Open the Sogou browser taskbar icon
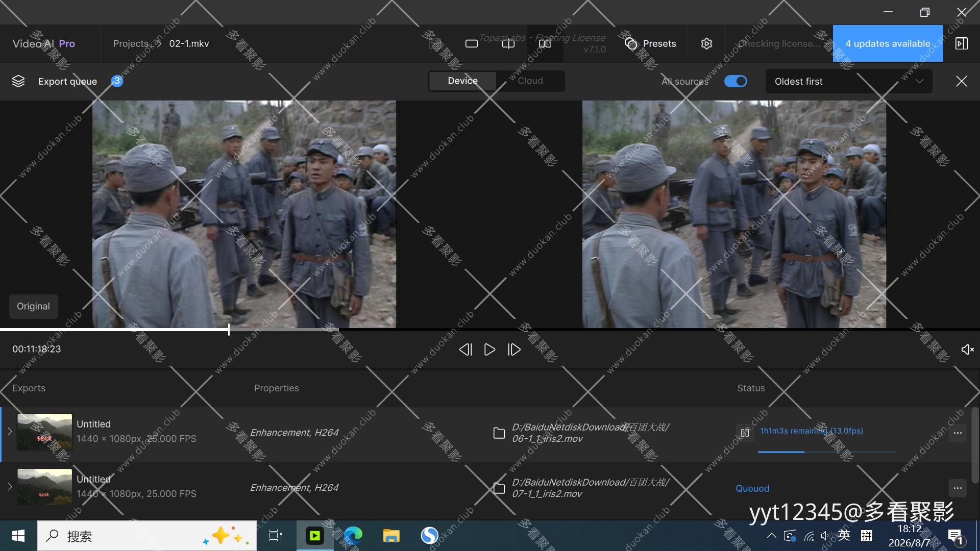The height and width of the screenshot is (551, 980). 429,536
